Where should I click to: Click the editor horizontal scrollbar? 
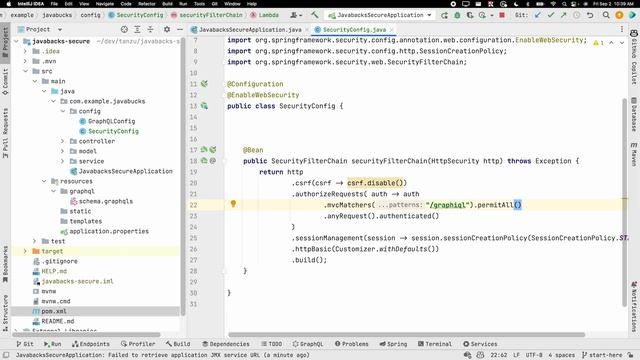(406, 335)
